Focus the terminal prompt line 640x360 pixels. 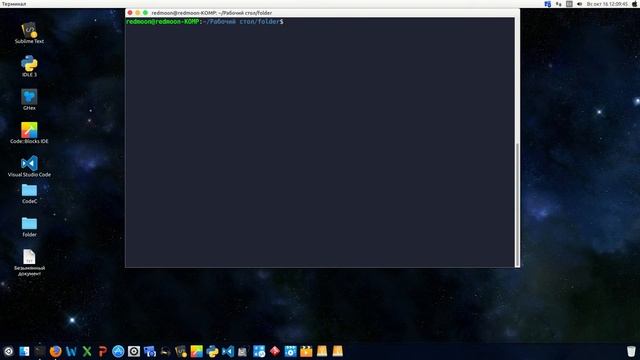pos(205,22)
